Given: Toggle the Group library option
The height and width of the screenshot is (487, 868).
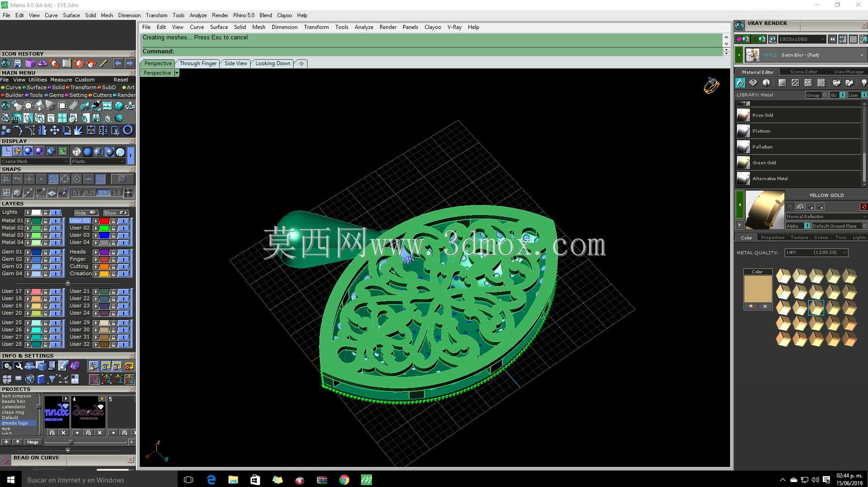Looking at the screenshot, I should 816,95.
